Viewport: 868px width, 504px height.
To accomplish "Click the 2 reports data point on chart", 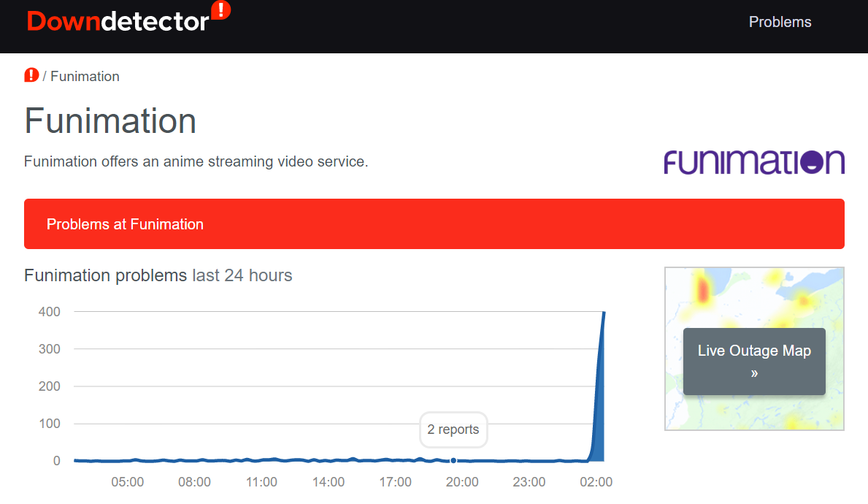I will pos(453,460).
